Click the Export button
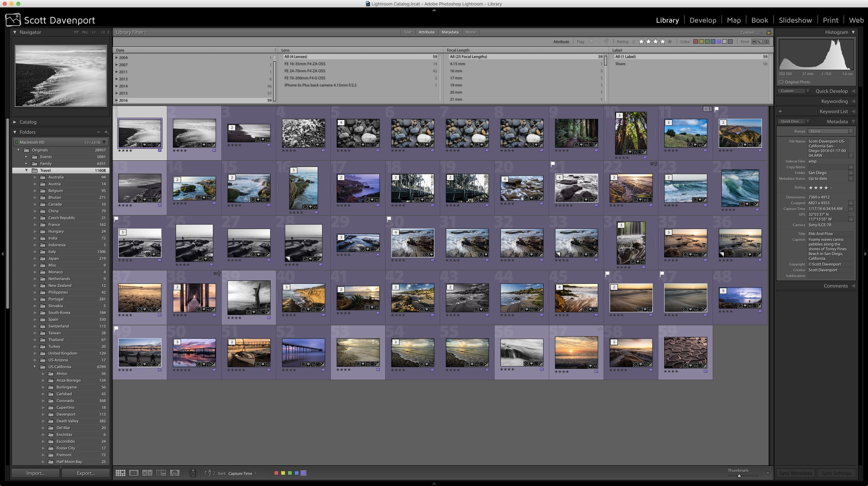The image size is (868, 486). (85, 473)
